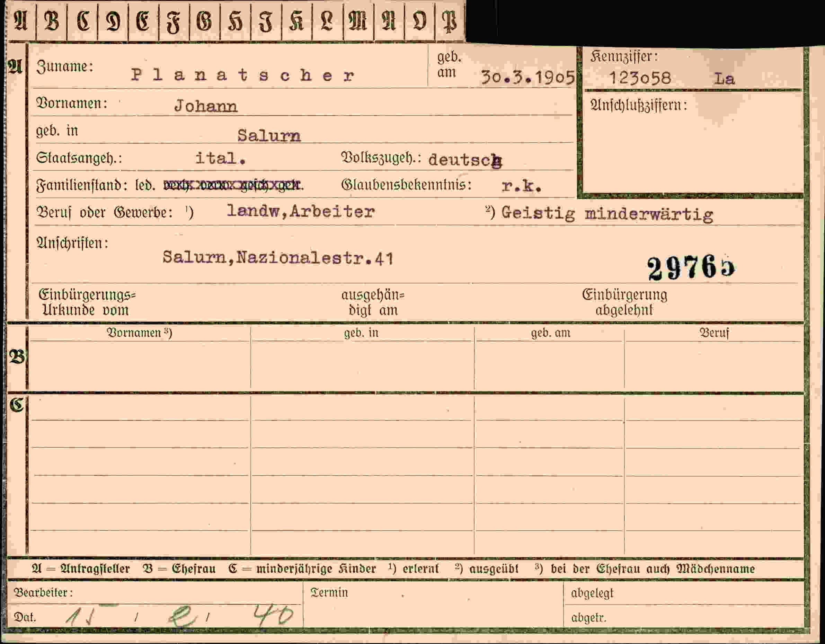Click the index tab letter P
Viewport: 825px width, 644px height.
coord(450,21)
